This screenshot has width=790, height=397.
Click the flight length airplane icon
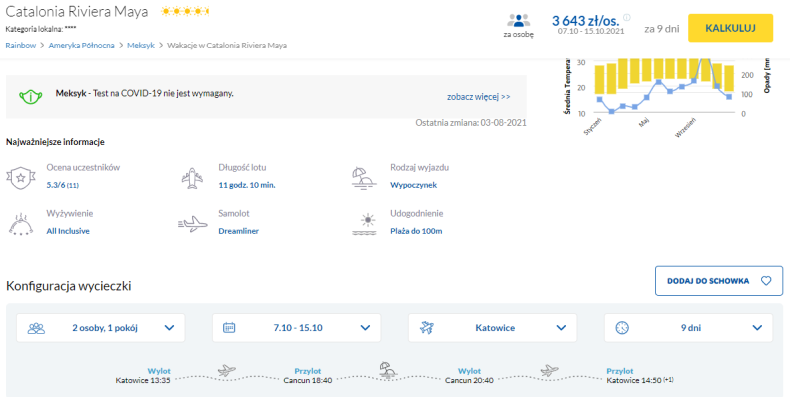192,178
